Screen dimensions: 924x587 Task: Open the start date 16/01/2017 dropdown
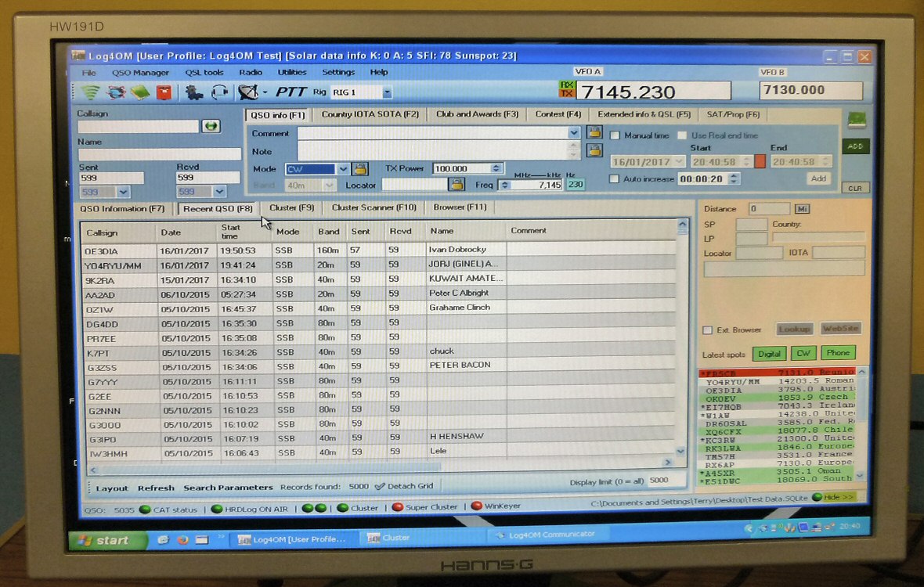click(680, 161)
